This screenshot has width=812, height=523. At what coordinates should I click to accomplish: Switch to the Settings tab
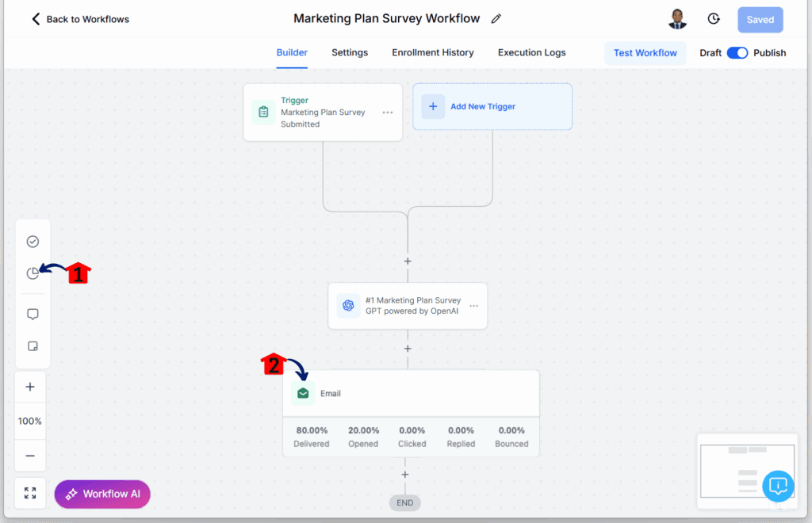pyautogui.click(x=350, y=52)
